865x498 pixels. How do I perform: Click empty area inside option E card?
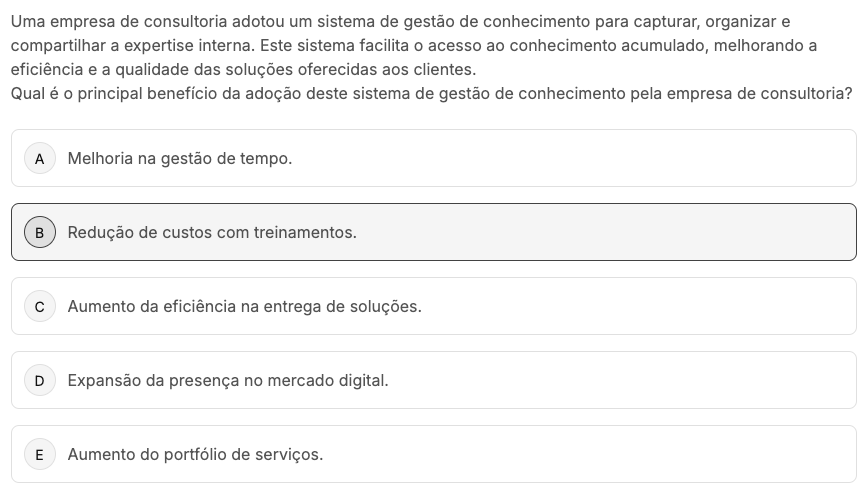[600, 454]
